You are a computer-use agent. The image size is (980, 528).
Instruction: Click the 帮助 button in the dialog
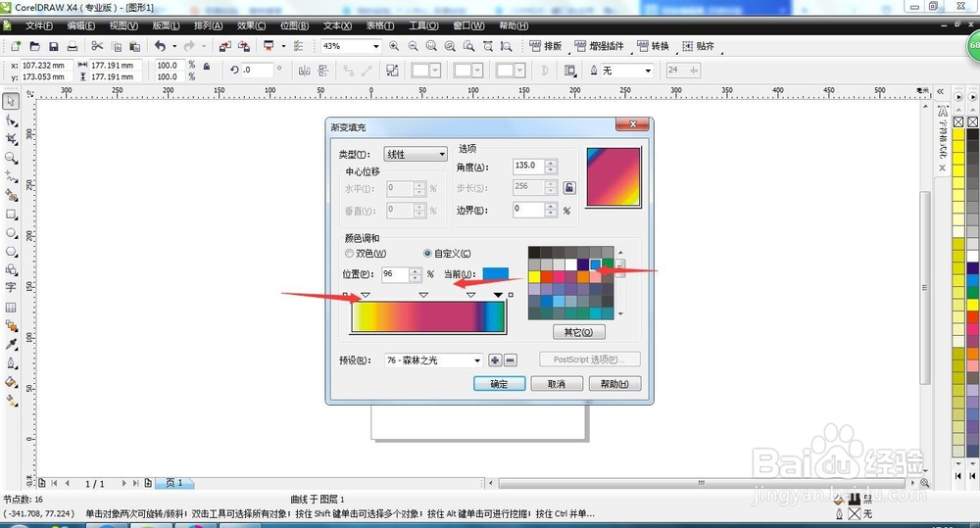coord(614,384)
